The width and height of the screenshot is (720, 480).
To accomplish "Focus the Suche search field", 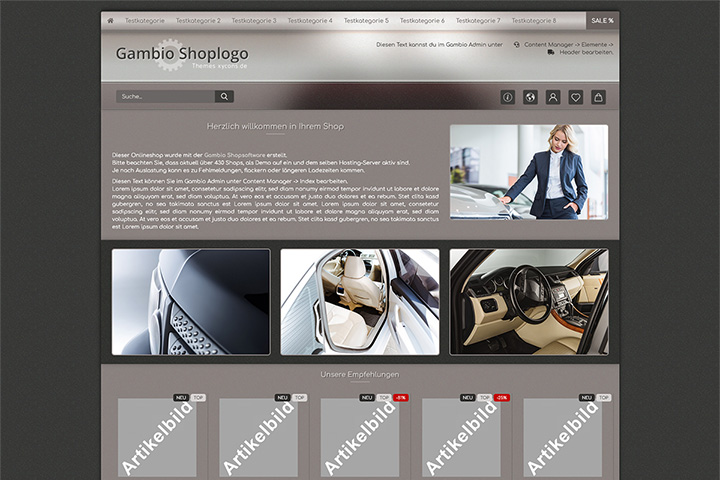I will coord(165,96).
